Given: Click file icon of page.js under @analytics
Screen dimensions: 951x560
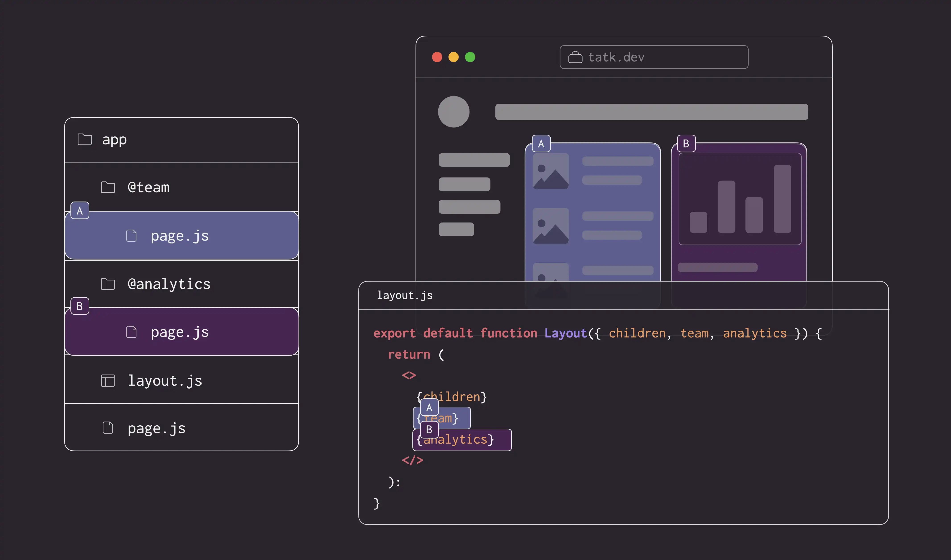Looking at the screenshot, I should (131, 332).
